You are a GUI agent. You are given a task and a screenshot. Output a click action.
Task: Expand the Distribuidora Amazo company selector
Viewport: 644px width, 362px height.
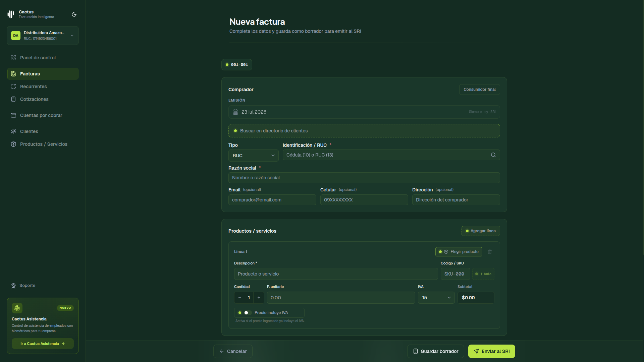(x=43, y=36)
